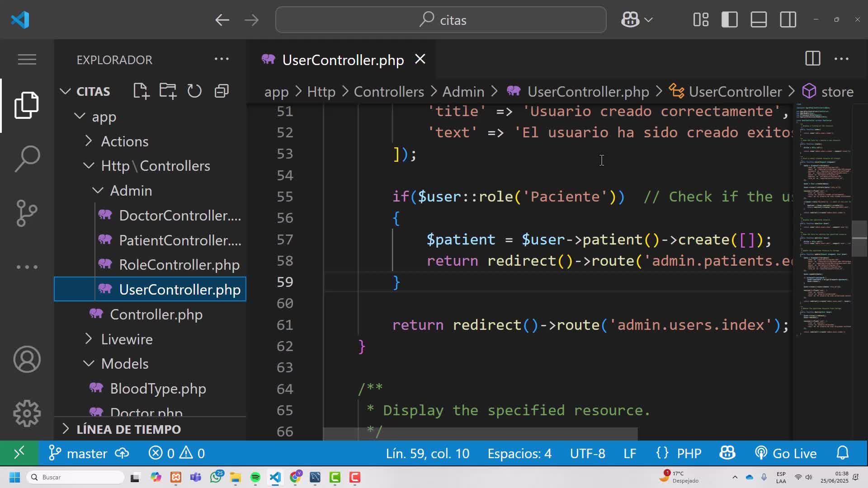This screenshot has height=488, width=868.
Task: Click the store method breadcrumb
Action: pos(828,92)
